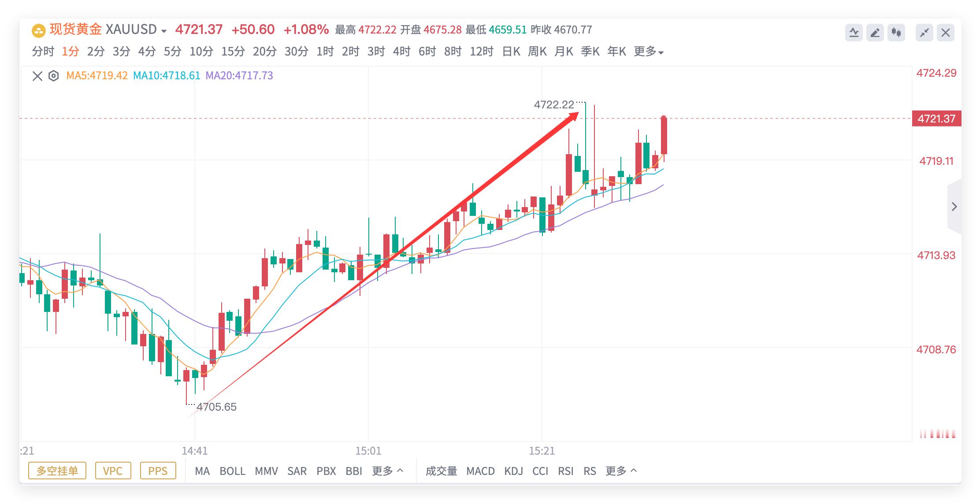Viewport: 980px width, 504px height.
Task: Remove the MA indicator with the X icon
Action: pos(37,75)
